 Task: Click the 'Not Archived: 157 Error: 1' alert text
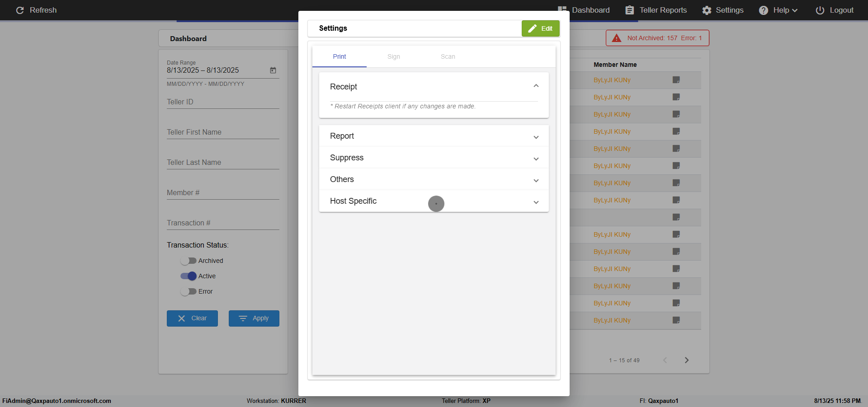tap(665, 38)
